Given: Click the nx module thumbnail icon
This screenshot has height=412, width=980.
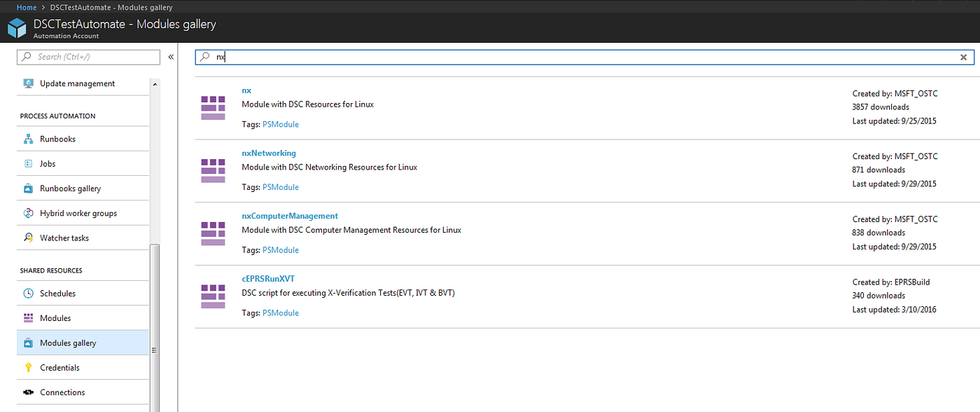Looking at the screenshot, I should coord(213,107).
